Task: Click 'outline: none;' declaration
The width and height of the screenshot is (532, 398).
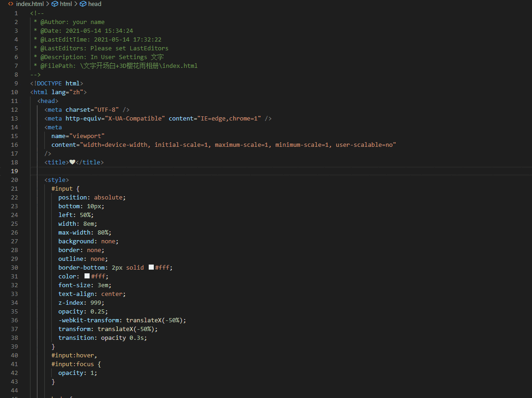Action: [83, 259]
